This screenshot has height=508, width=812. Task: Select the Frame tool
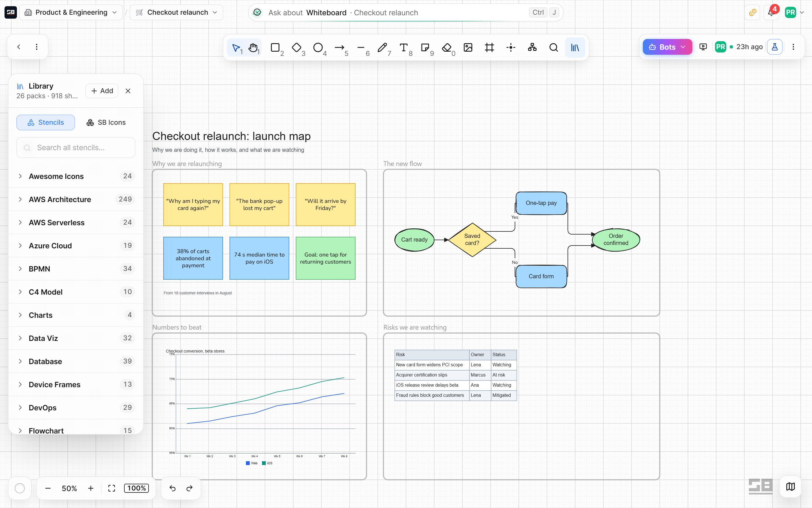coord(489,48)
